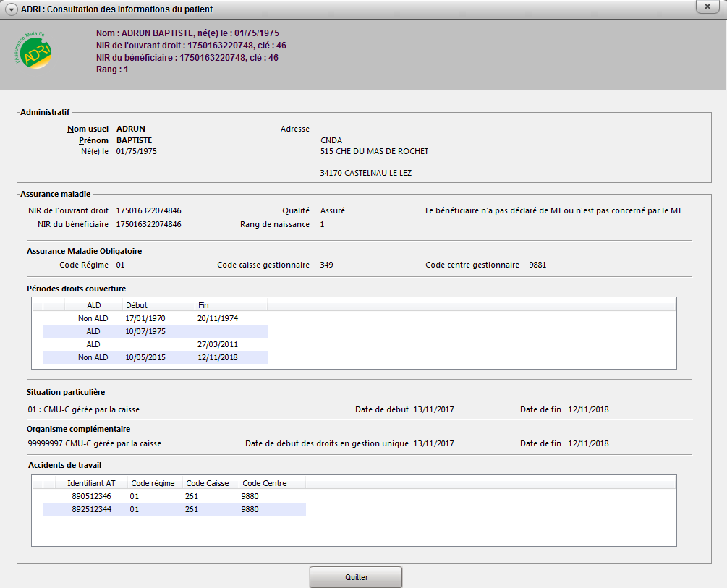727x588 pixels.
Task: Click the Prénom field value BAPTISTE
Action: pyautogui.click(x=134, y=140)
